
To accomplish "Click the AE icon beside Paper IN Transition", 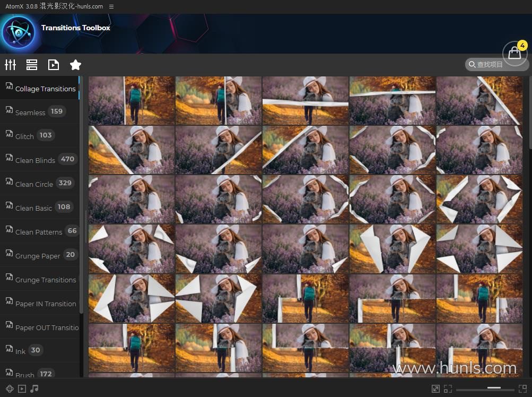I will click(x=9, y=301).
